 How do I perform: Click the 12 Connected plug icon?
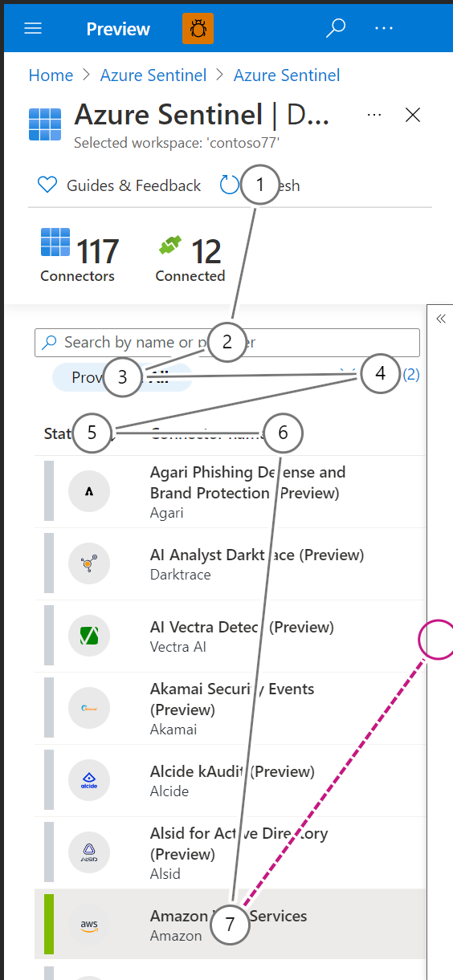point(170,246)
